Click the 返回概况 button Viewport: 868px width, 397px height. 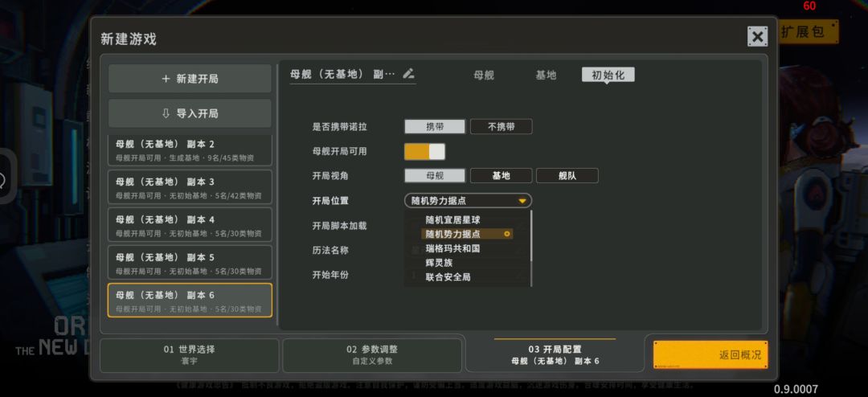point(710,355)
